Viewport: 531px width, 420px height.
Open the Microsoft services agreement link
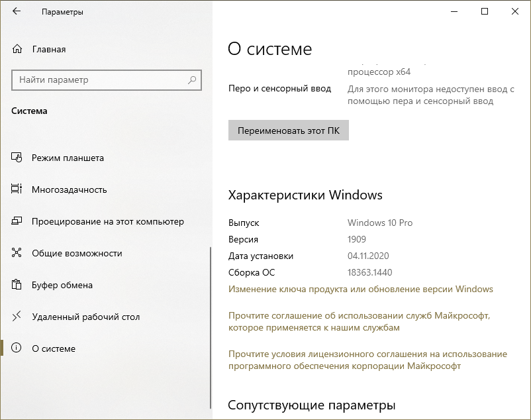tap(359, 322)
